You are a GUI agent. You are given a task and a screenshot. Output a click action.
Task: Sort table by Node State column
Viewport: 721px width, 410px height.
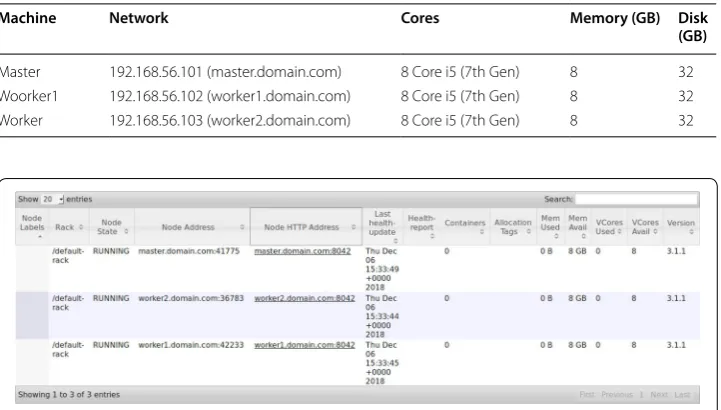111,227
